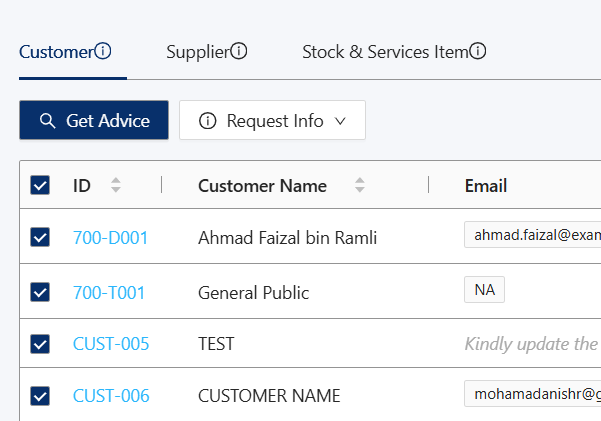Select the Customer tab

tap(56, 52)
